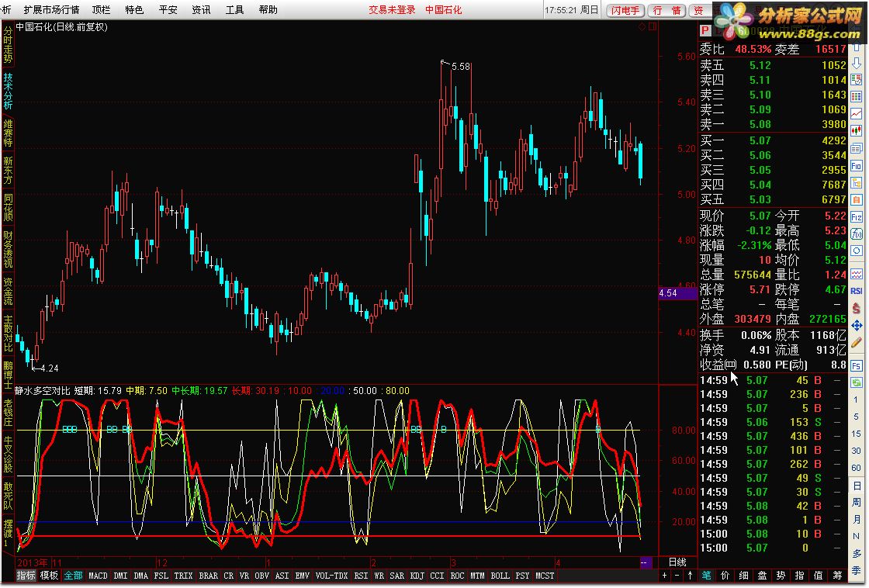
Task: Click the 行情 button in top bar
Action: coord(666,11)
